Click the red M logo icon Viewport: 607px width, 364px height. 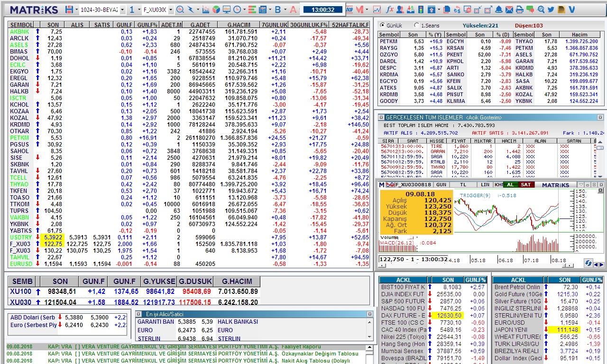pos(359,9)
